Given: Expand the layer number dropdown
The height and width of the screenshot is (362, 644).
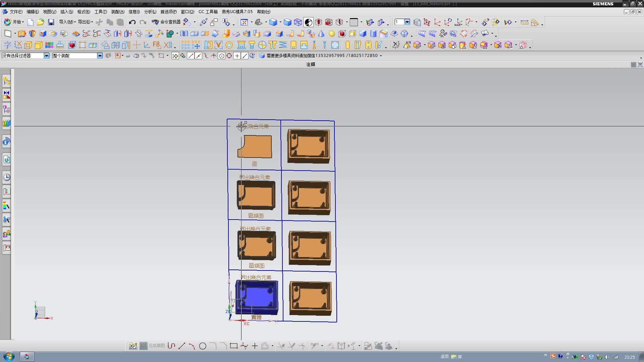Looking at the screenshot, I should point(407,22).
